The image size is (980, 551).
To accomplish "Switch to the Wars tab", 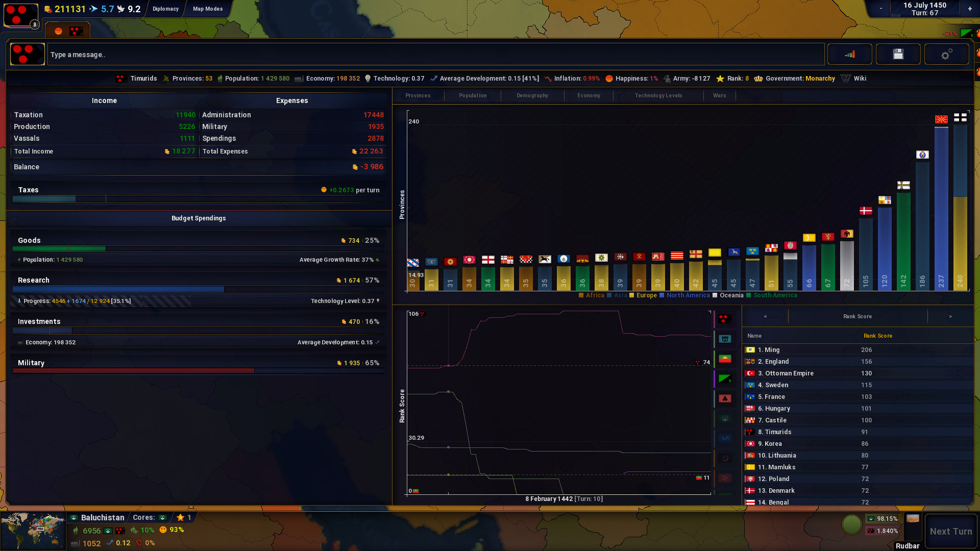I will pyautogui.click(x=719, y=95).
